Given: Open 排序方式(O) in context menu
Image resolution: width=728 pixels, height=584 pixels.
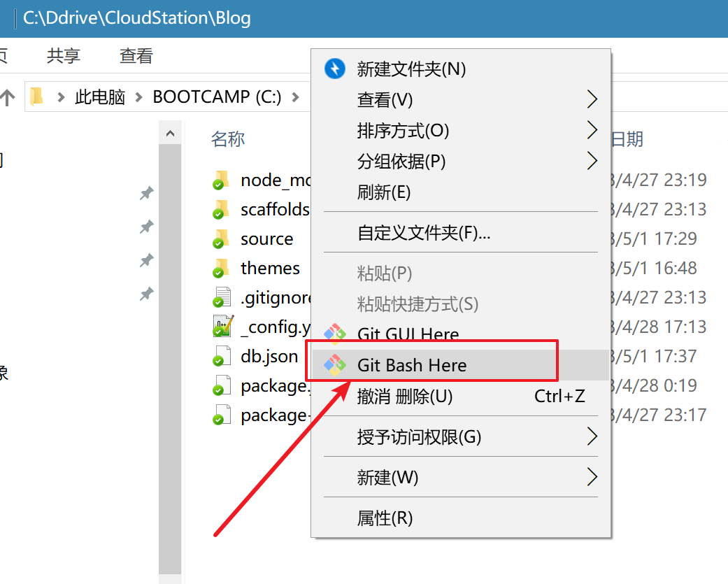Looking at the screenshot, I should 460,130.
